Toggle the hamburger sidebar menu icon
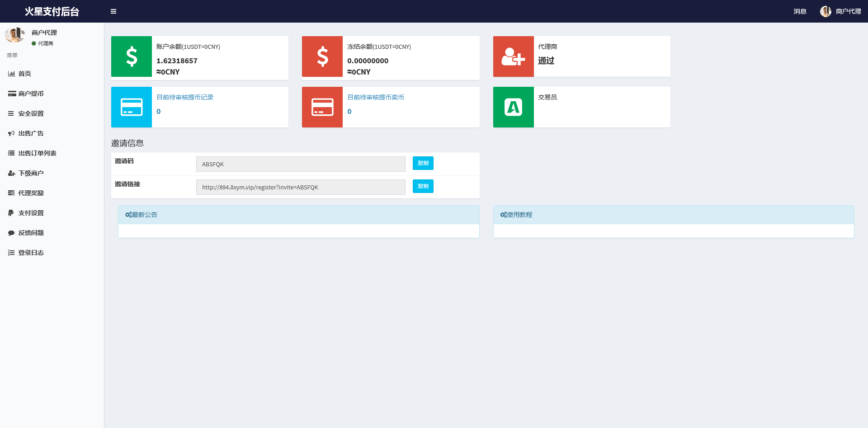Viewport: 868px width, 428px height. (113, 11)
